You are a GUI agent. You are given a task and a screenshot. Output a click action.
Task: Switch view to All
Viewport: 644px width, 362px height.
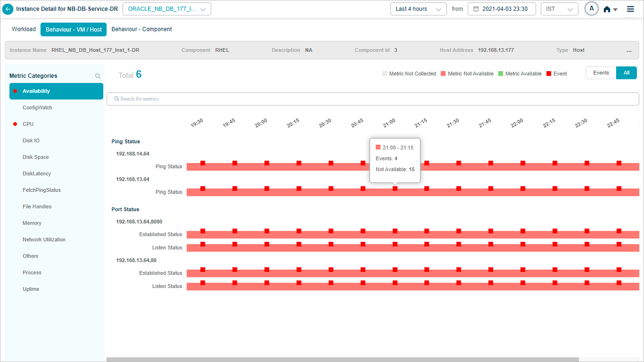626,73
